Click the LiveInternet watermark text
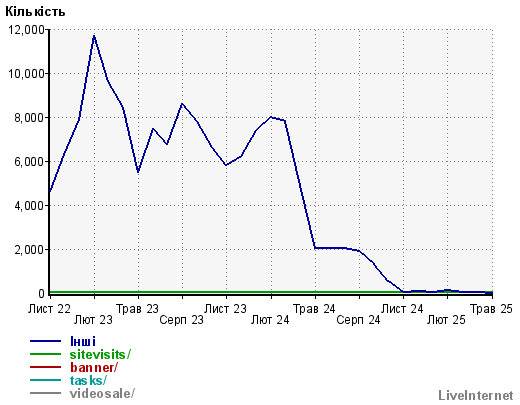The width and height of the screenshot is (520, 405). 476,395
